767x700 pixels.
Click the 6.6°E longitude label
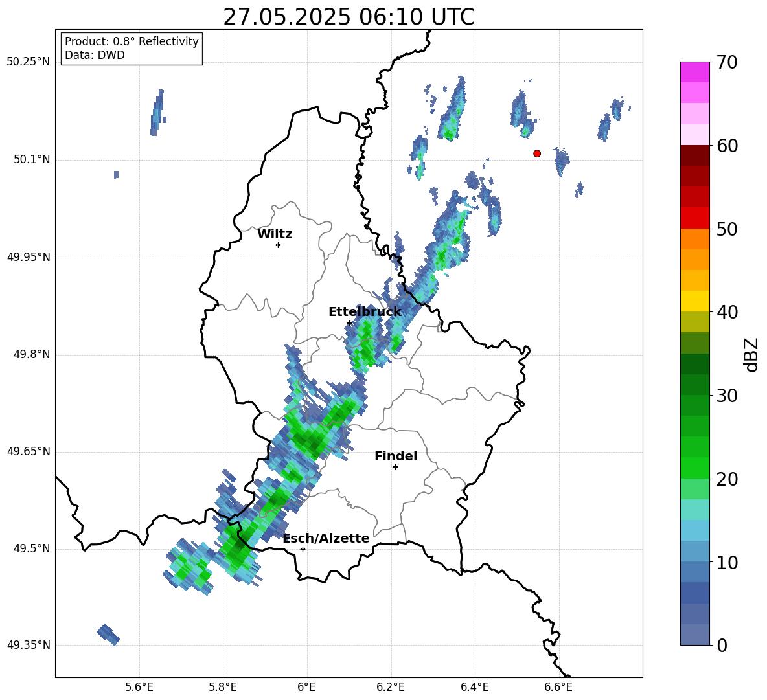tap(558, 687)
